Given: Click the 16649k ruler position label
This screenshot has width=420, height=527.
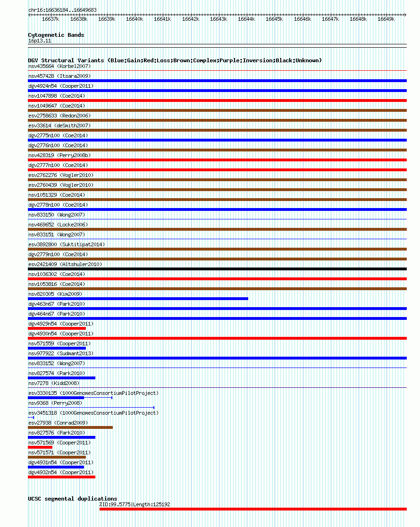Looking at the screenshot, I should click(x=386, y=19).
